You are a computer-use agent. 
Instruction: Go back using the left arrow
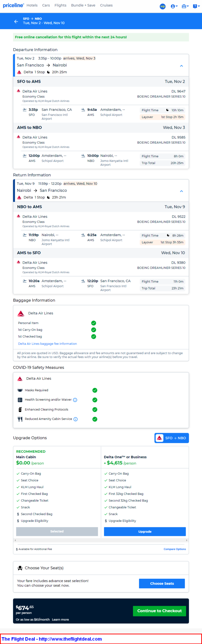(16, 21)
